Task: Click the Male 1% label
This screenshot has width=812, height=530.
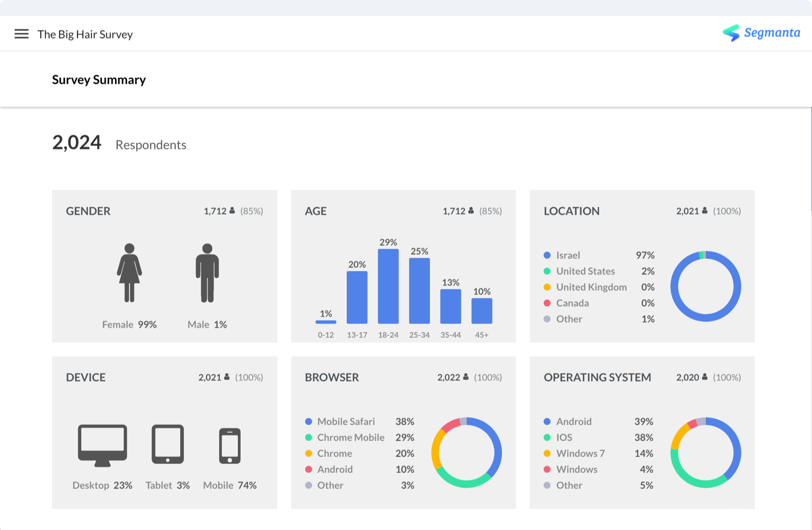Action: pyautogui.click(x=207, y=324)
